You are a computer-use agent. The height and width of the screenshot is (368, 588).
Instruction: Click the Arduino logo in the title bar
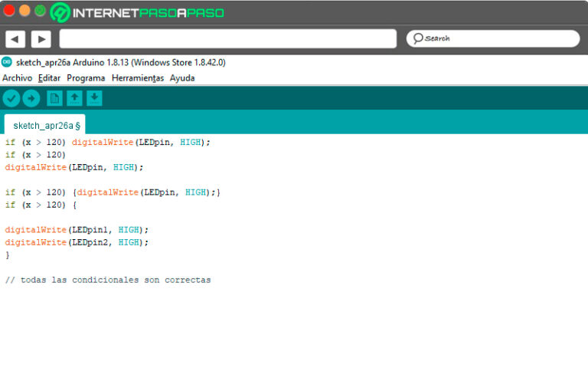coord(7,62)
